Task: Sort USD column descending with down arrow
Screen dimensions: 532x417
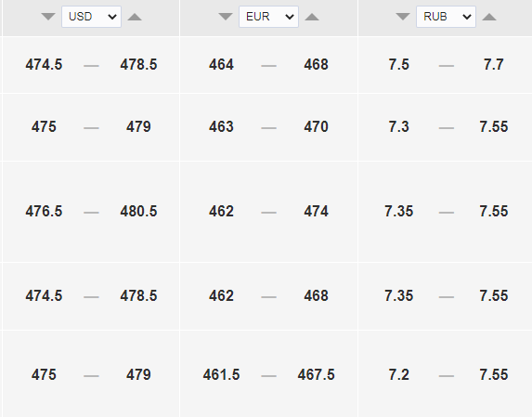Action: pos(48,17)
